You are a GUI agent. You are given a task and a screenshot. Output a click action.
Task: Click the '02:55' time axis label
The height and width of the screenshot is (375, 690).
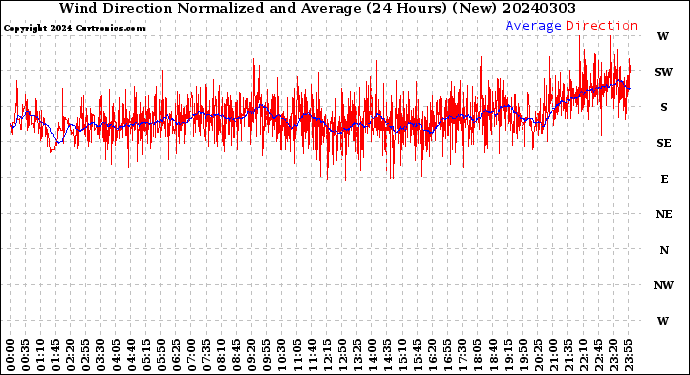click(x=86, y=355)
